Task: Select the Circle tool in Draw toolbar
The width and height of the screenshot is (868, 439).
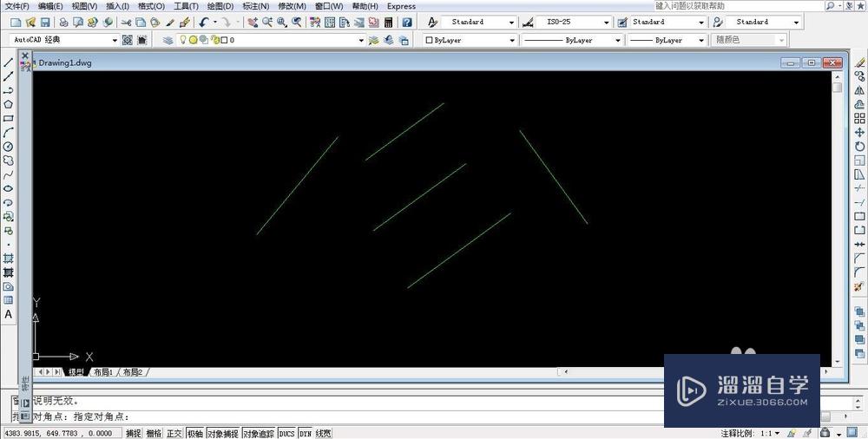Action: 9,147
